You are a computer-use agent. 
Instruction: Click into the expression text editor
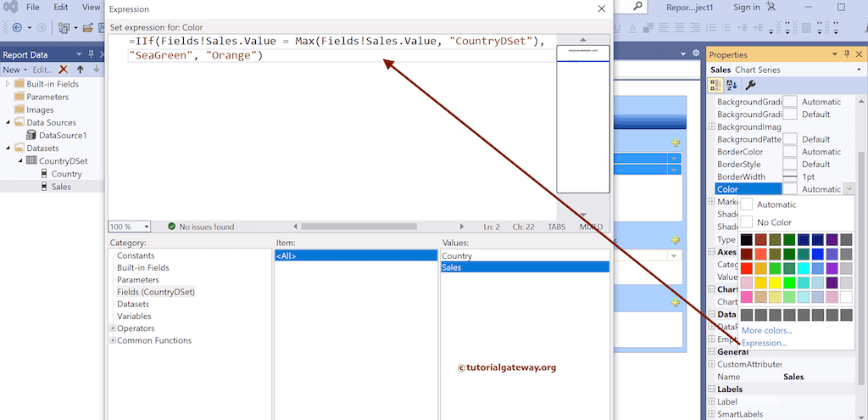pos(332,127)
